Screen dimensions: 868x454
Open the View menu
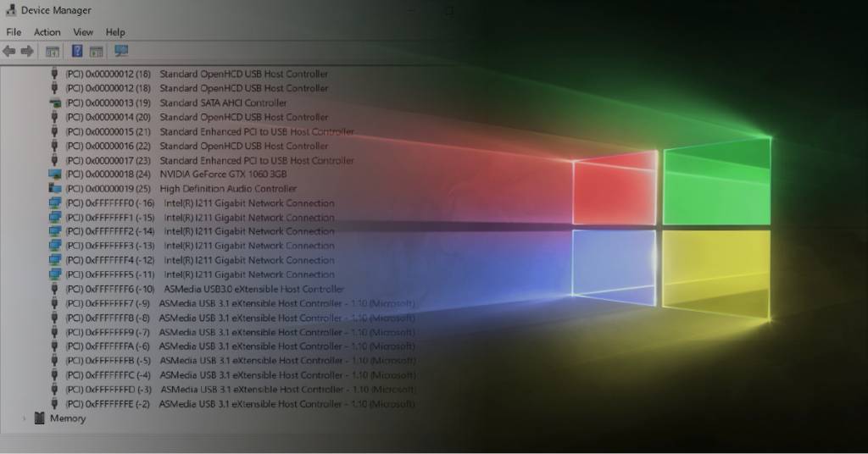[x=83, y=32]
